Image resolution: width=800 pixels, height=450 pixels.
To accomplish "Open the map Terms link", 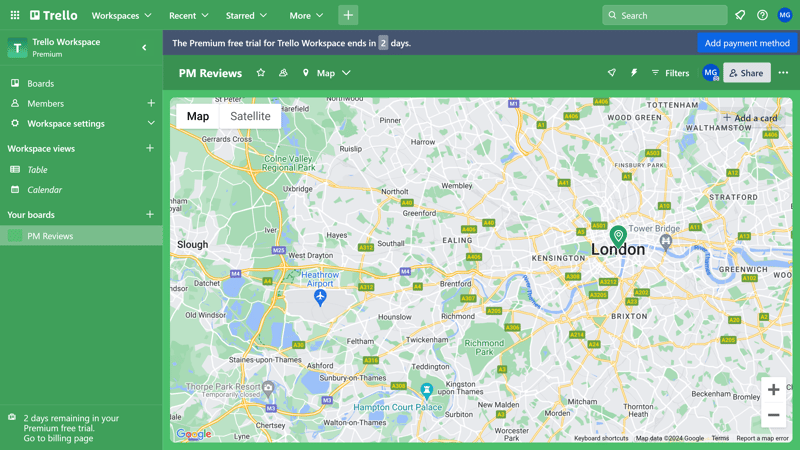I will point(720,438).
